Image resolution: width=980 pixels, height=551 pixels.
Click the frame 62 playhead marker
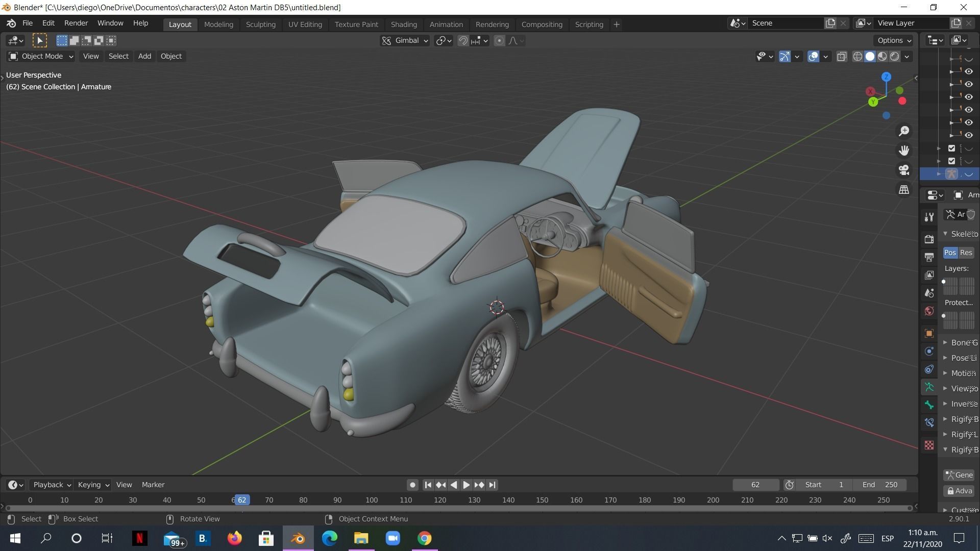click(241, 500)
